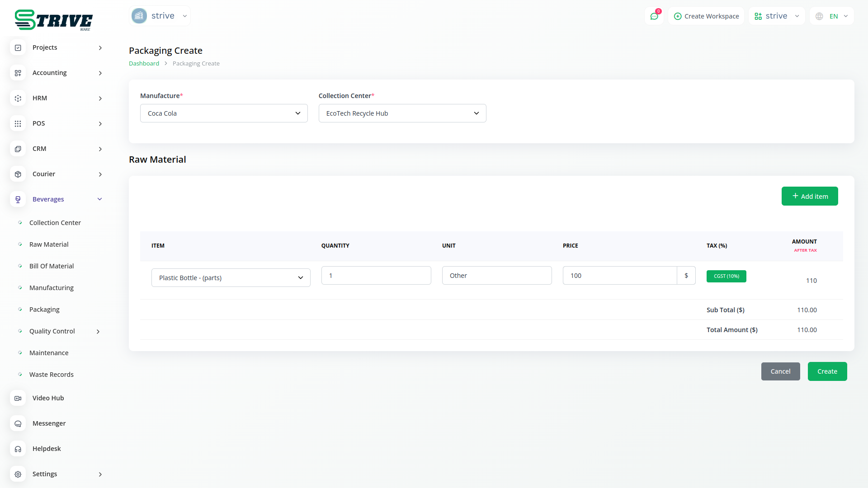This screenshot has width=868, height=488.
Task: Click the Helpdesk headset icon
Action: coord(18,449)
